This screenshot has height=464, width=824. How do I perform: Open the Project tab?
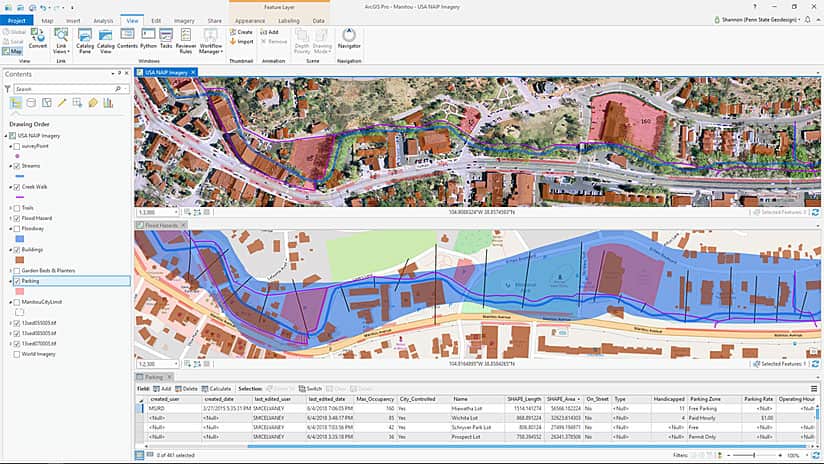tap(17, 20)
